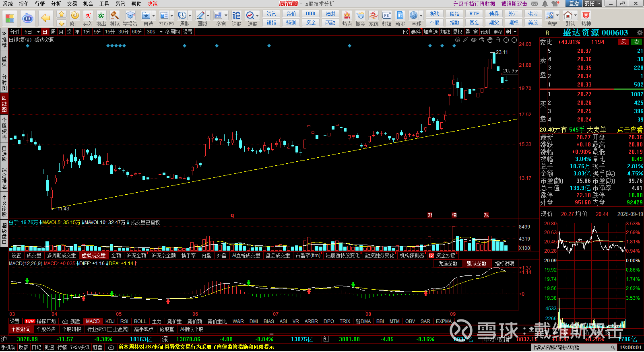Toggle chart visibility eye icon
The image size is (644, 352).
(474, 40)
